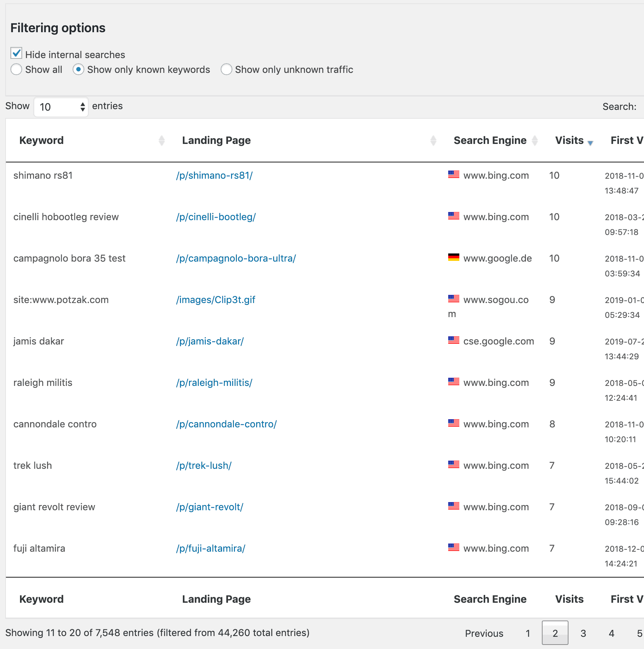644x649 pixels.
Task: Open /p/shimano-rs81/ landing page link
Action: 214,175
